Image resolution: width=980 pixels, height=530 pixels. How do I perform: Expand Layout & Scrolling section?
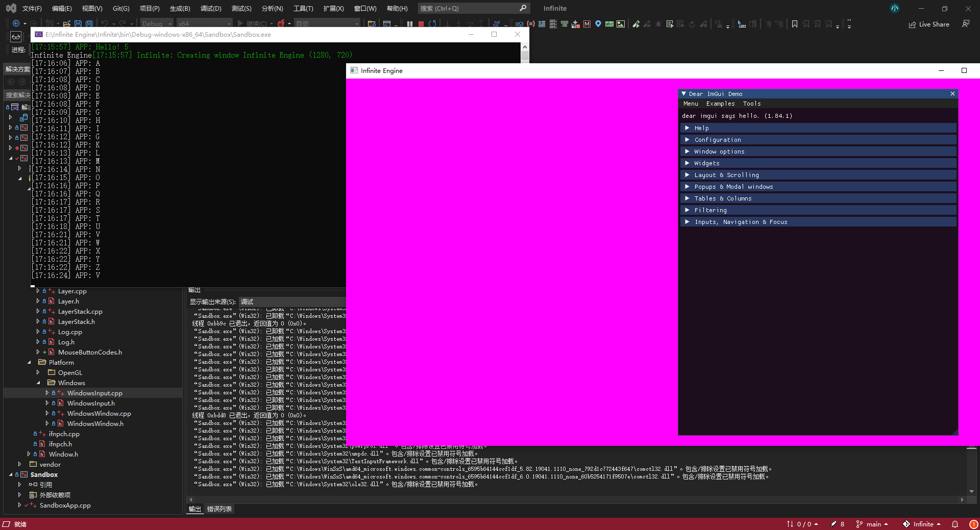click(x=818, y=175)
